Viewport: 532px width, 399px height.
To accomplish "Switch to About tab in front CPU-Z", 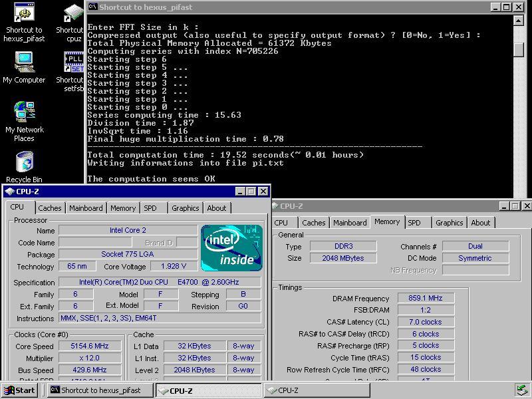I will tap(217, 208).
